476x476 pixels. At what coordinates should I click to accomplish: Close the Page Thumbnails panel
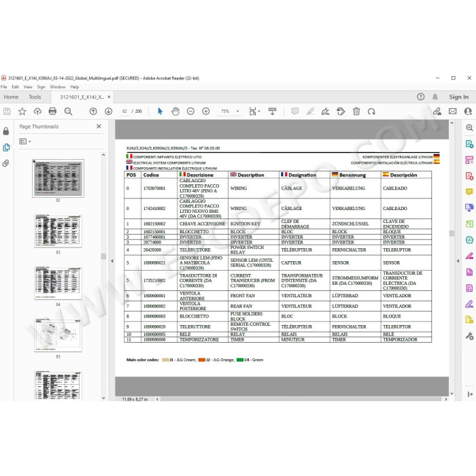point(99,126)
